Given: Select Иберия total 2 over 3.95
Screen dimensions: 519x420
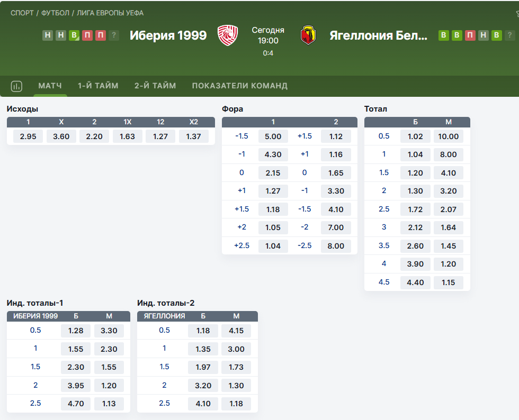Looking at the screenshot, I should coord(76,385).
